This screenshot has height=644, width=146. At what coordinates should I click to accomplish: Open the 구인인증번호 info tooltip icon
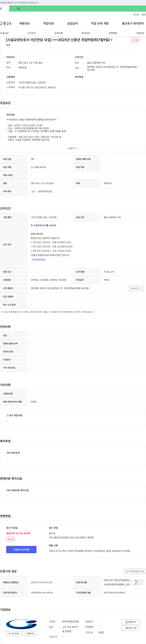pos(89,593)
